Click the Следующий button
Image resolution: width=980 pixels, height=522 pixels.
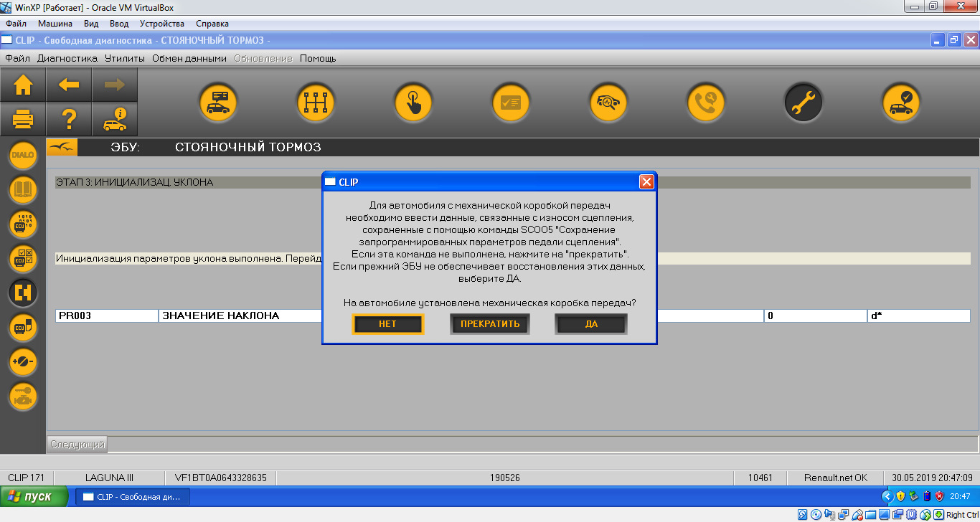[77, 445]
